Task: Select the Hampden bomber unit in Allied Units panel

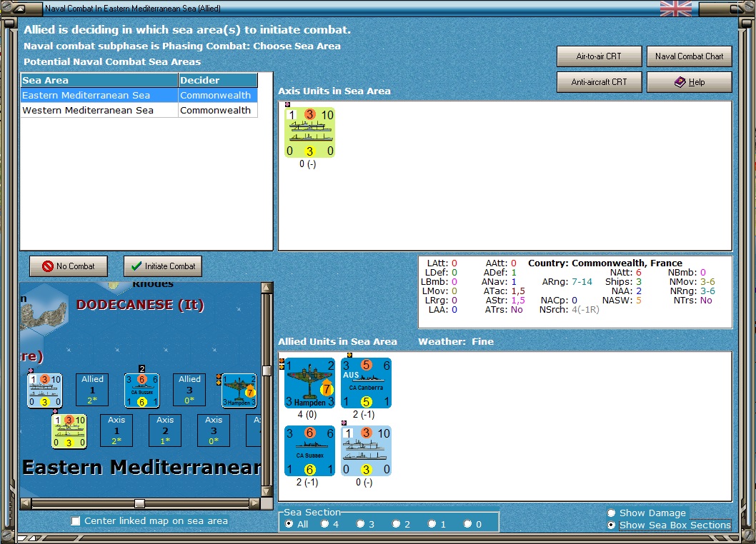Action: [309, 383]
